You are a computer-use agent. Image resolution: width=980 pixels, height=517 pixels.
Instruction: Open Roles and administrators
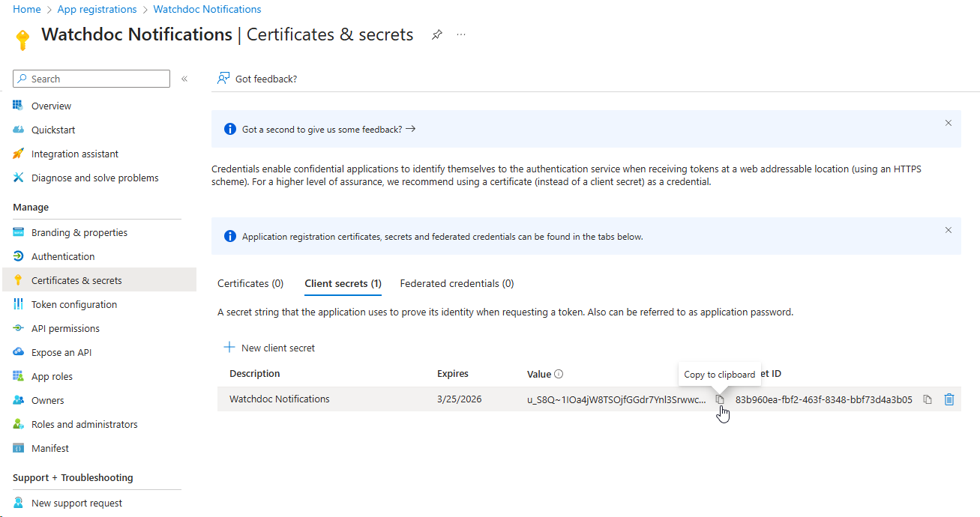point(85,424)
